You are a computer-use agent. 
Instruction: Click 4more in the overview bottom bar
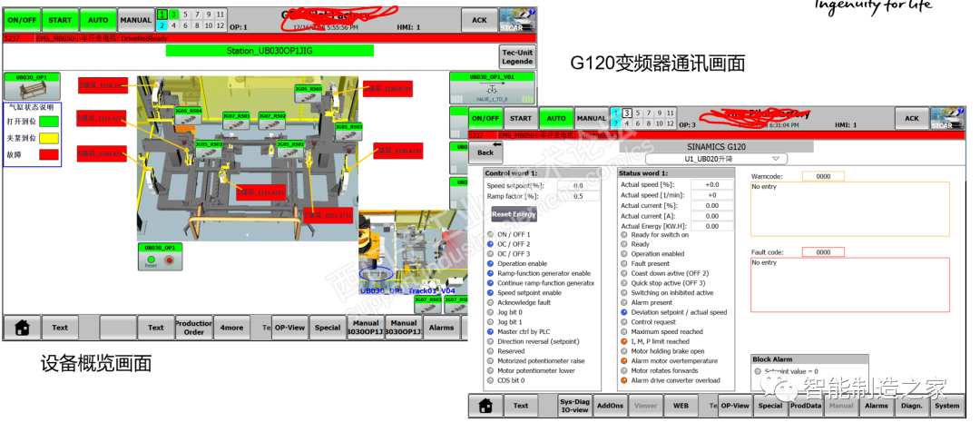point(230,328)
